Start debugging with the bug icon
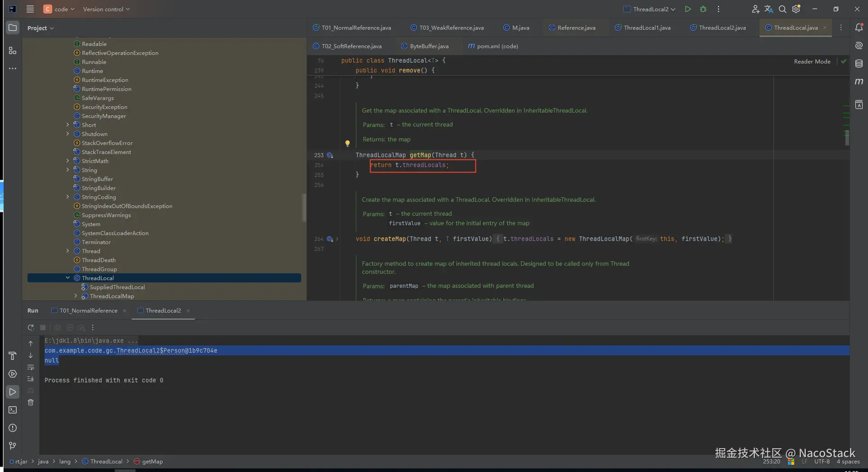Screen dimensions: 868x472 click(x=703, y=9)
